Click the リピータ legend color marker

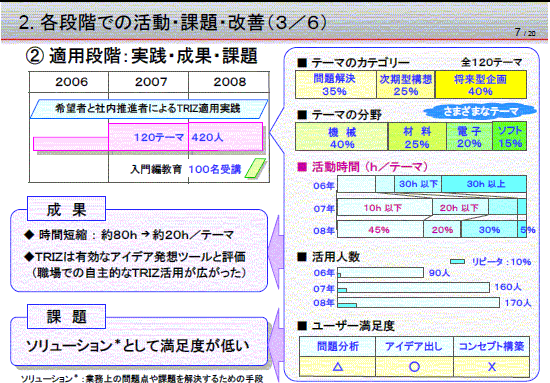pyautogui.click(x=457, y=261)
